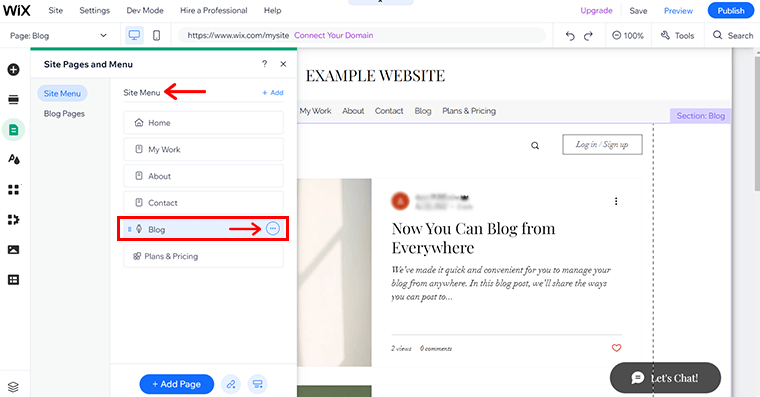760x397 pixels.
Task: Select the My Work page item
Action: pos(203,149)
